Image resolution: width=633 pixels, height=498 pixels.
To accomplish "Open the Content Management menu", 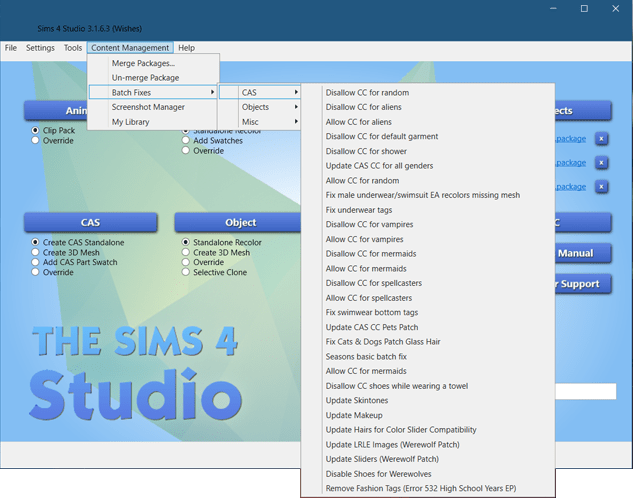I will pos(130,48).
